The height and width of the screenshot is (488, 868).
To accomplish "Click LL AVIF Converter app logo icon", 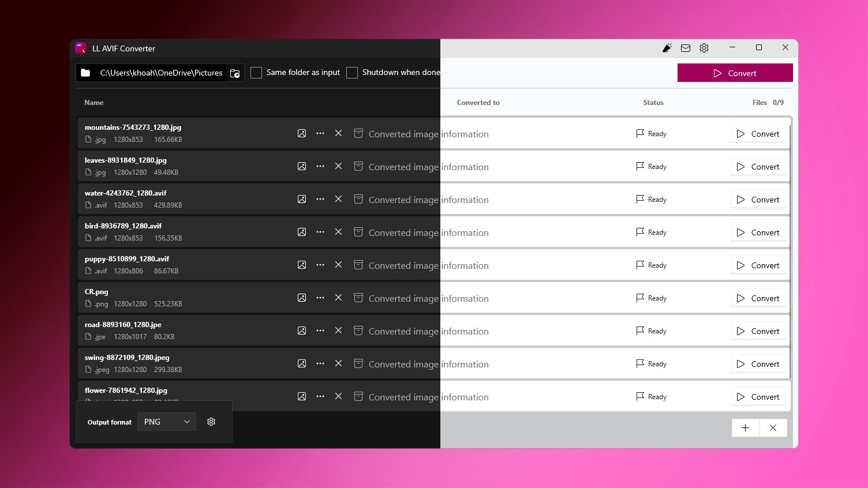I will pos(81,48).
